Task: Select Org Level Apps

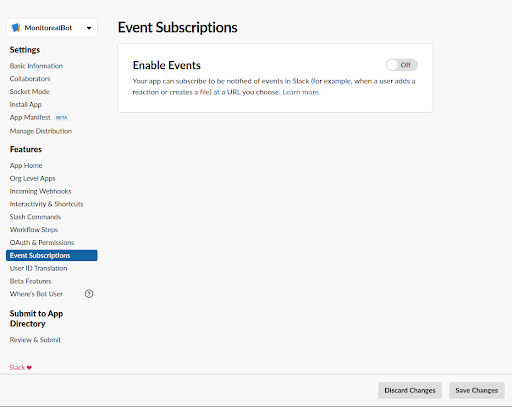Action: coord(32,179)
